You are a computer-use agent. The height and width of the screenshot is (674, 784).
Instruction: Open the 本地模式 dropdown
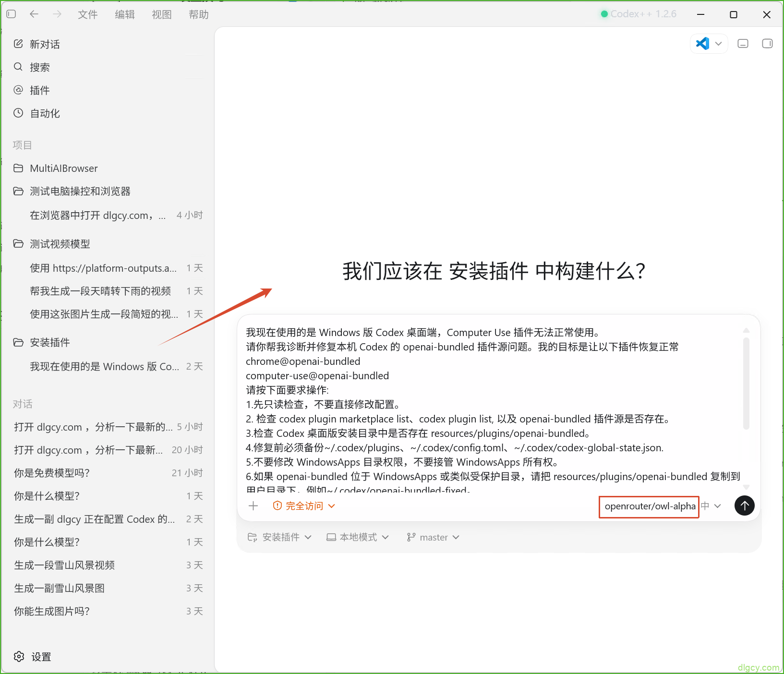(x=358, y=537)
